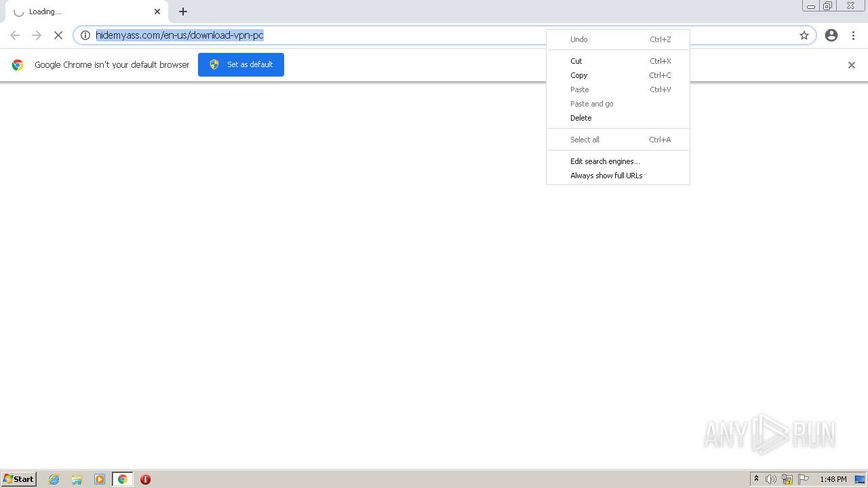The width and height of the screenshot is (868, 488).
Task: Click Paste and go entry
Action: 618,104
